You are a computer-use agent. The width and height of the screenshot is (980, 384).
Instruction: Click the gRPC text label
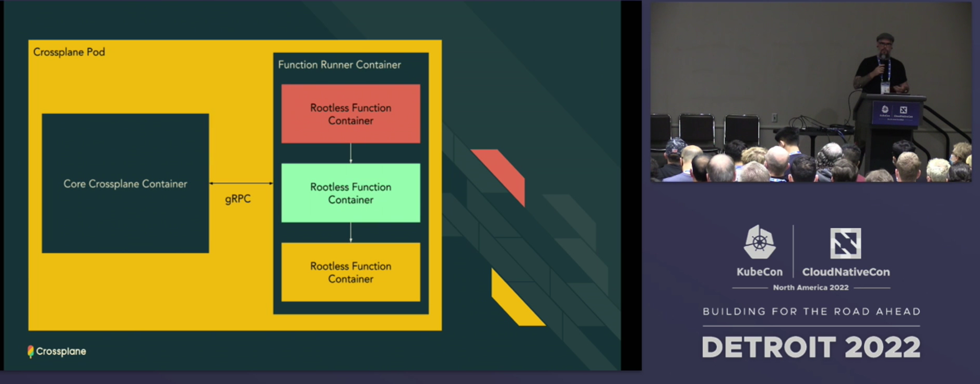pos(238,199)
